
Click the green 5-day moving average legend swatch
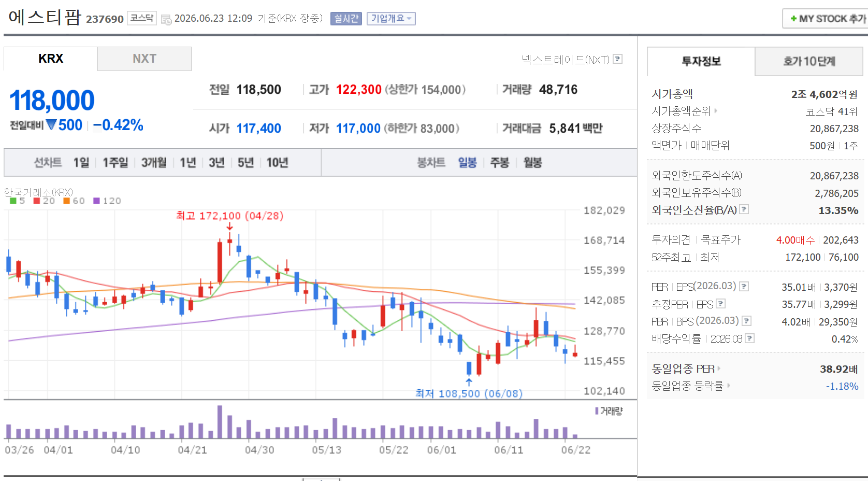pos(13,201)
